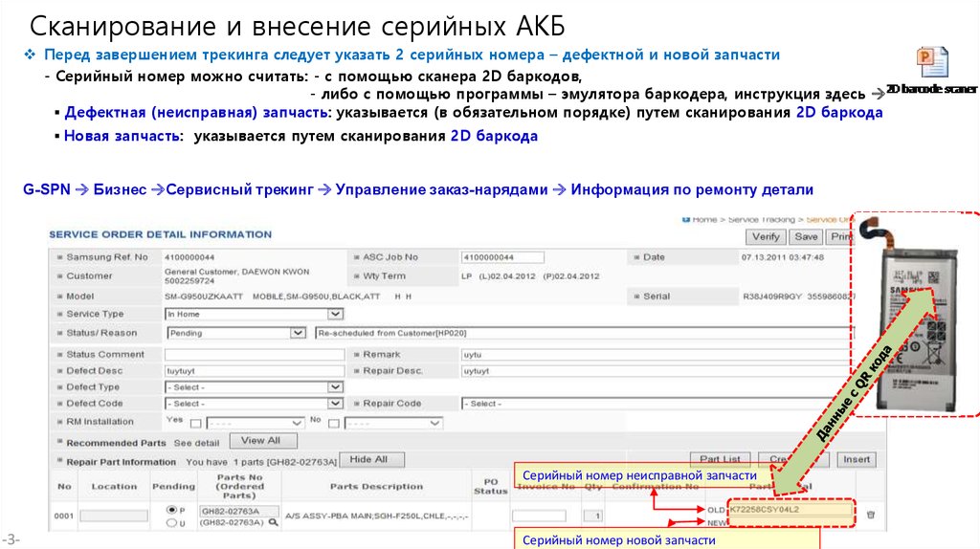Click the Hide All repair parts button
Viewport: 980px width, 549px height.
[368, 460]
